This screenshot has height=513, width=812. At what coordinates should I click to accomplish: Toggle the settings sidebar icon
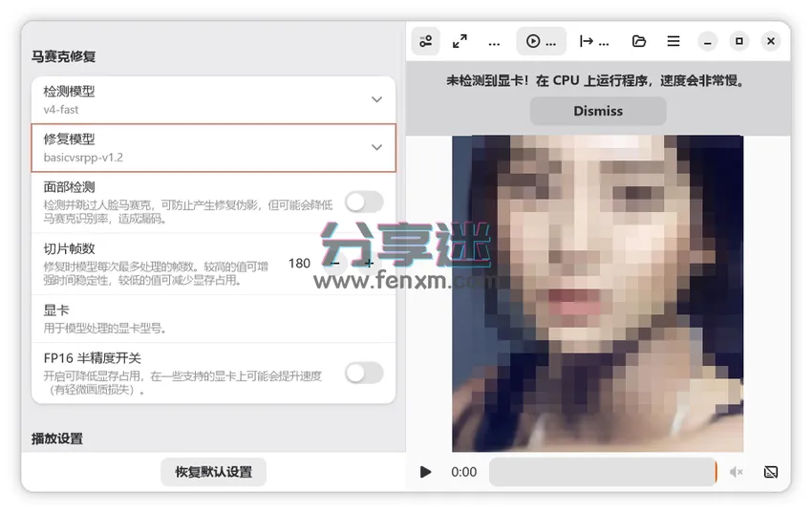pyautogui.click(x=426, y=41)
